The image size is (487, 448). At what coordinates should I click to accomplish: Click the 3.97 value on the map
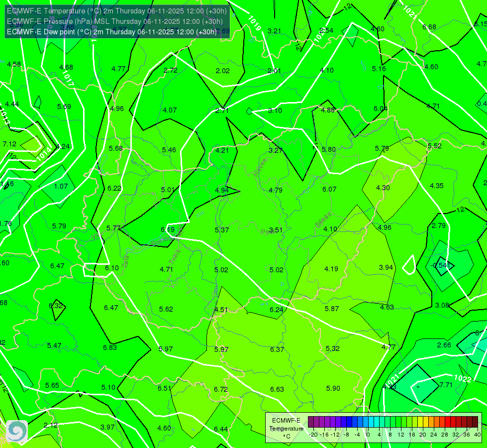coord(107,427)
